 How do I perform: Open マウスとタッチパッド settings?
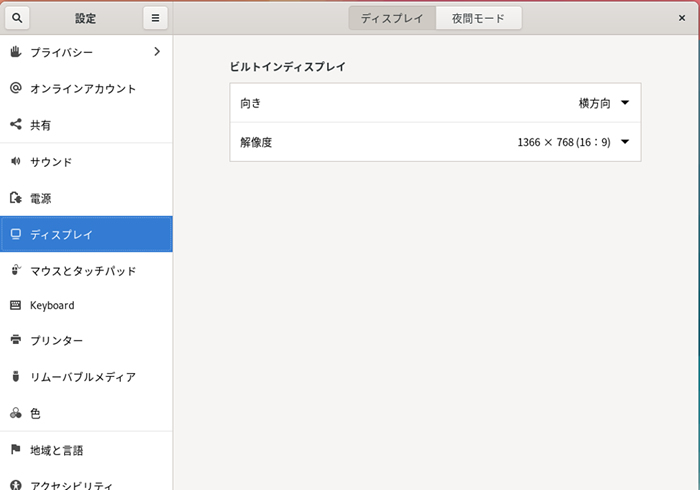pyautogui.click(x=83, y=270)
